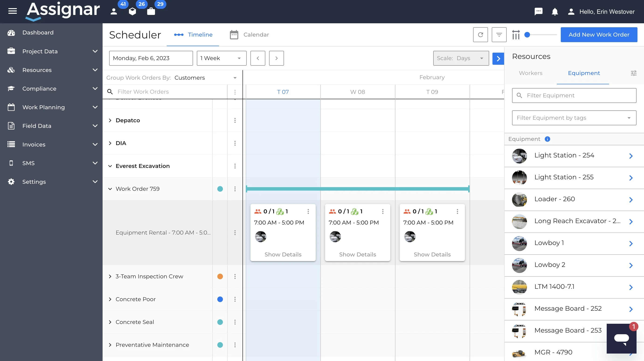Switch to Calendar view
Image resolution: width=644 pixels, height=361 pixels.
[249, 35]
